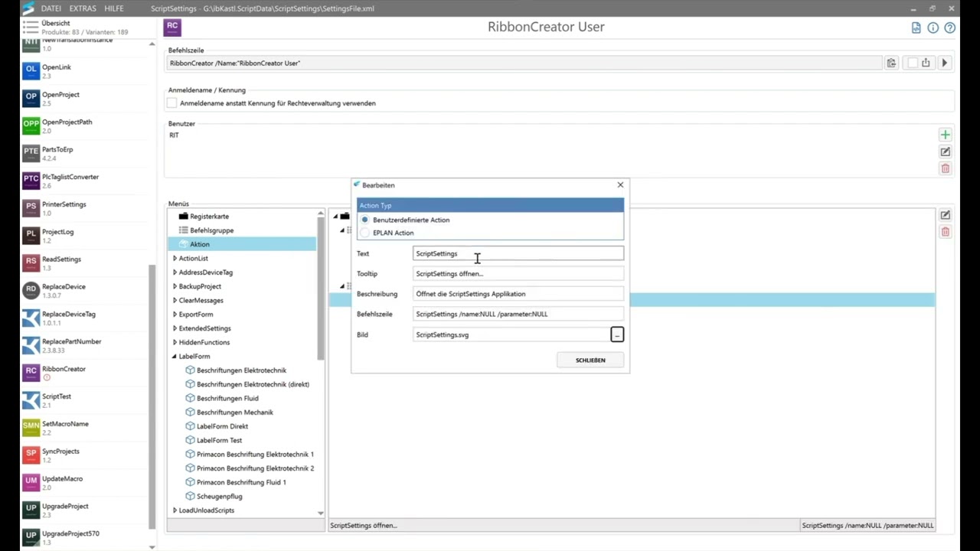The image size is (980, 551).
Task: Select the PrinterSettings product icon
Action: click(31, 208)
